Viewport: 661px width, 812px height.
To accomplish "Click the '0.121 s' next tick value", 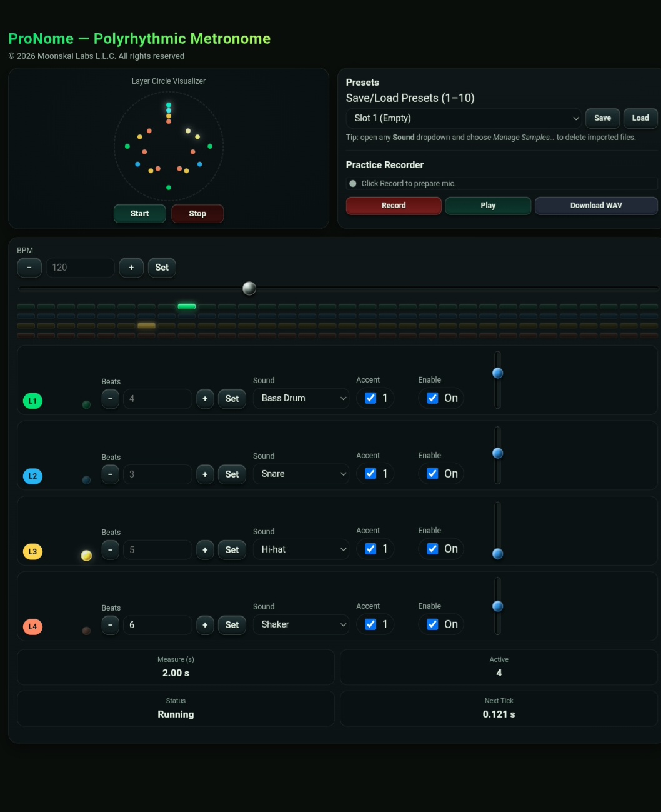I will point(499,714).
